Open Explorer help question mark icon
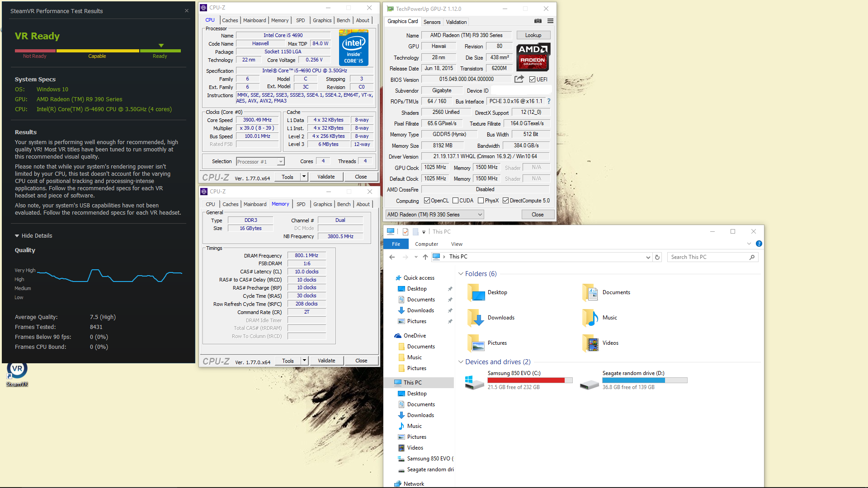This screenshot has height=488, width=868. [x=759, y=244]
